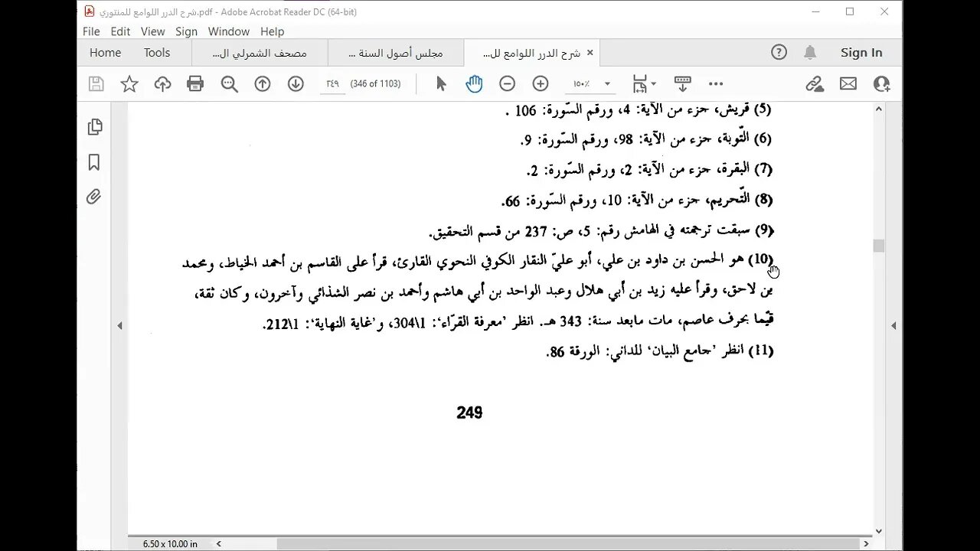Viewport: 980px width, 551px height.
Task: Print the document with printer icon
Action: click(195, 84)
